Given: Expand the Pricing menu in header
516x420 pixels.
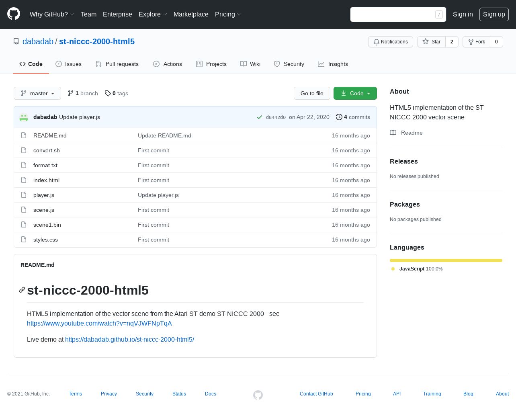Looking at the screenshot, I should (228, 14).
